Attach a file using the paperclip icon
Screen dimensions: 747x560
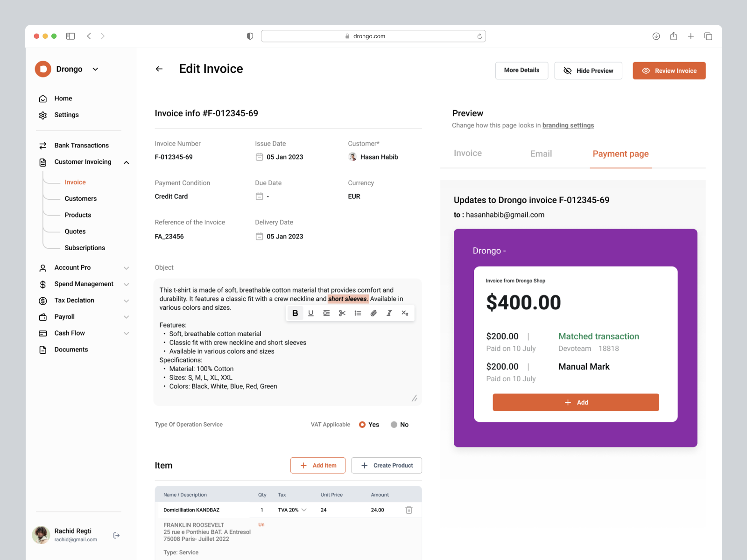pos(373,313)
